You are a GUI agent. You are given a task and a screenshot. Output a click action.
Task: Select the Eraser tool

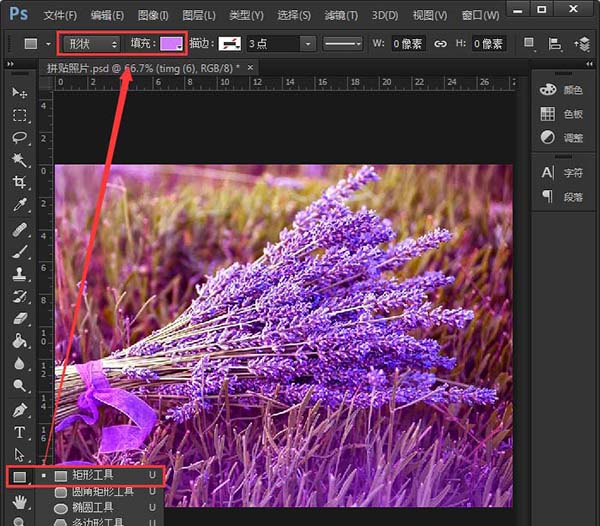click(x=19, y=318)
